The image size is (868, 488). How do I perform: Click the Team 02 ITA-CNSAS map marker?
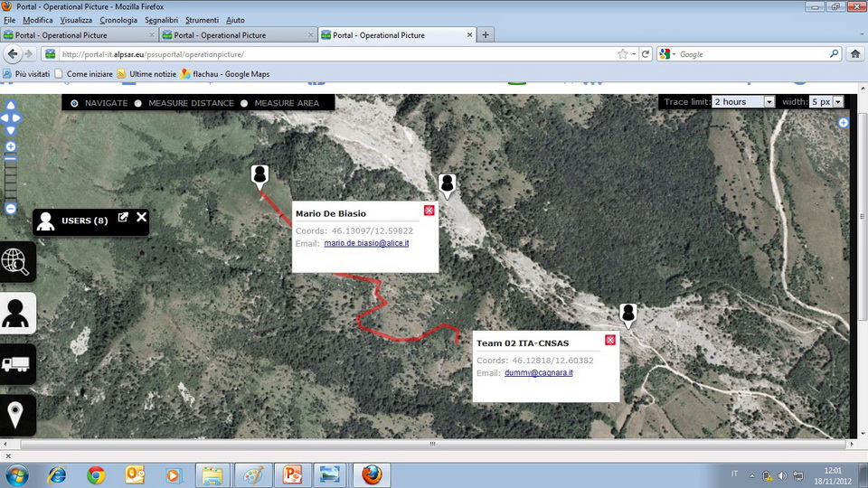click(628, 314)
